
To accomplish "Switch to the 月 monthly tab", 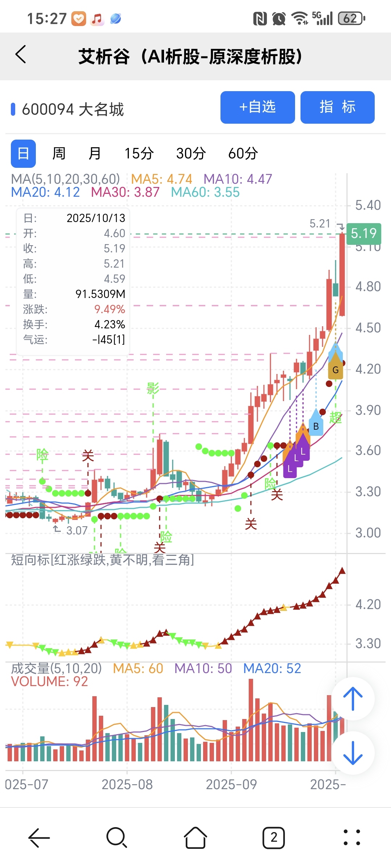I will (95, 153).
